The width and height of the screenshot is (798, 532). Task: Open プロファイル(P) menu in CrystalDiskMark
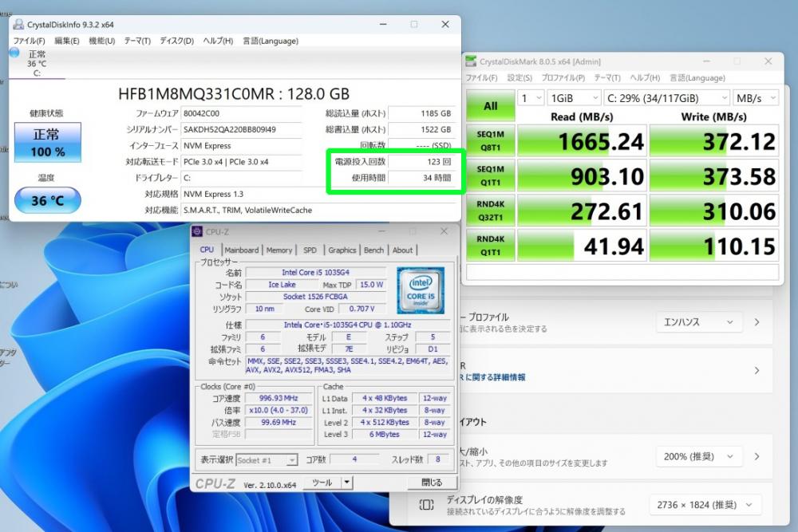[563, 78]
